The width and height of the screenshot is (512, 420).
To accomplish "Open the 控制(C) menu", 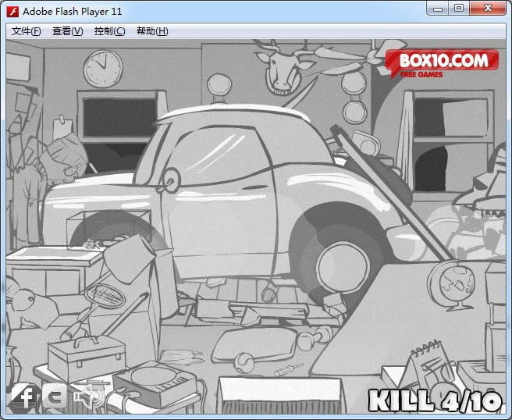I will 109,31.
